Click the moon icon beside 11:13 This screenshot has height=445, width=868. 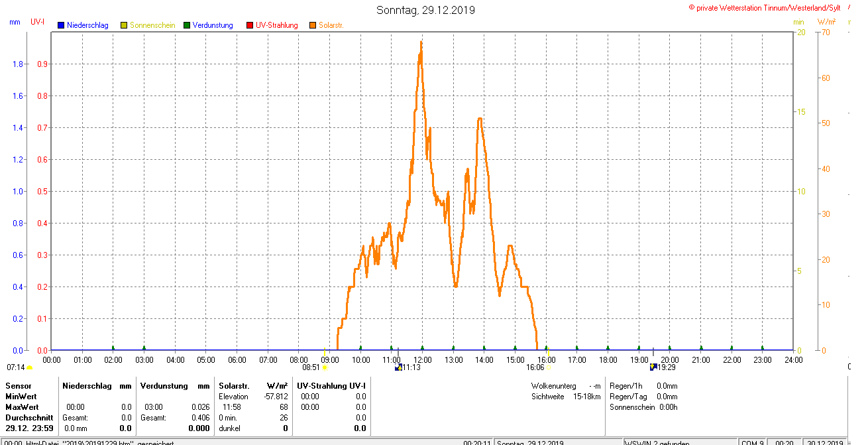(398, 367)
